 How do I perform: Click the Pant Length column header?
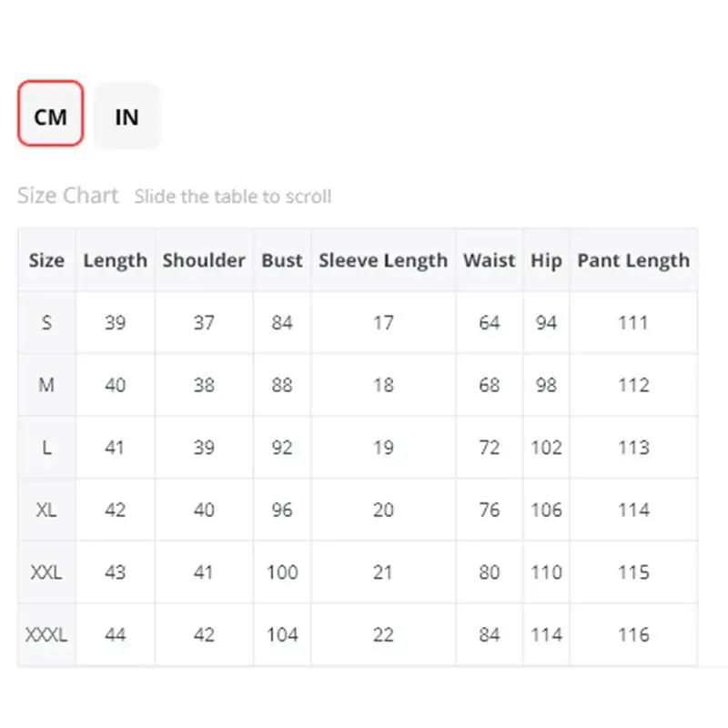click(x=633, y=260)
